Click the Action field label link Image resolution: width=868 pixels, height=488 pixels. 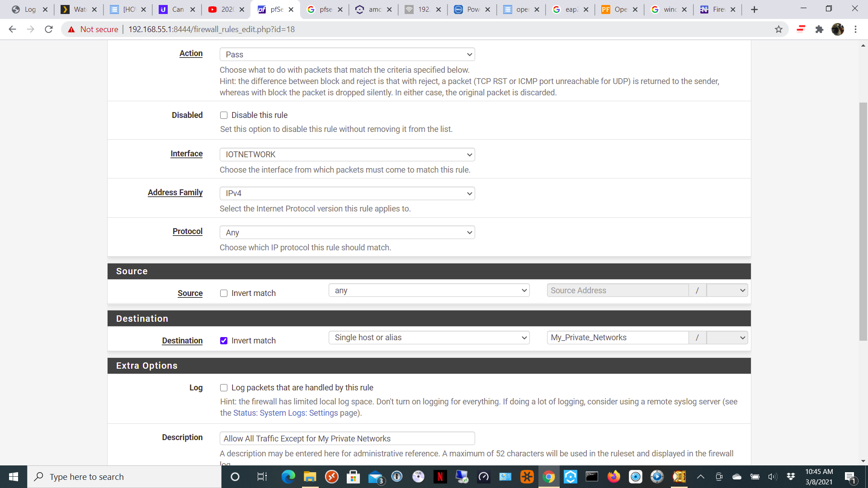point(191,53)
